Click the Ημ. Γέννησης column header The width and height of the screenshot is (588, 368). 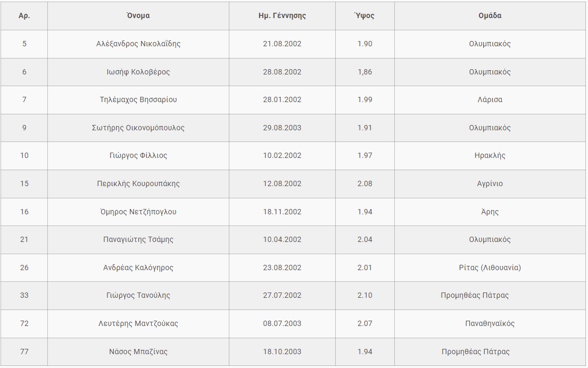[282, 15]
